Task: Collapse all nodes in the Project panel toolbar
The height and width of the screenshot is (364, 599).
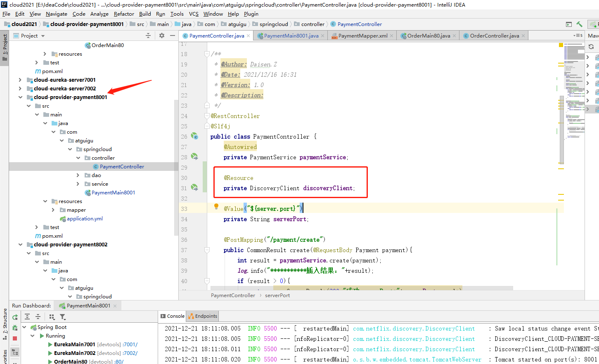Action: point(148,36)
